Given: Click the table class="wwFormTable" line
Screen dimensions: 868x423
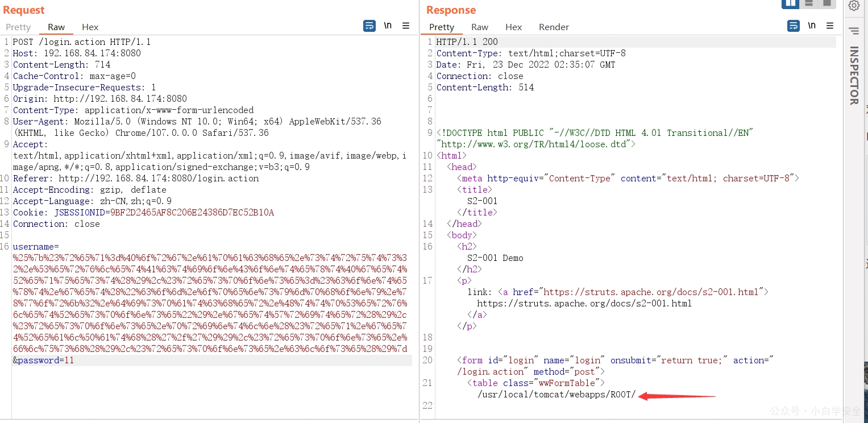Looking at the screenshot, I should coord(536,383).
